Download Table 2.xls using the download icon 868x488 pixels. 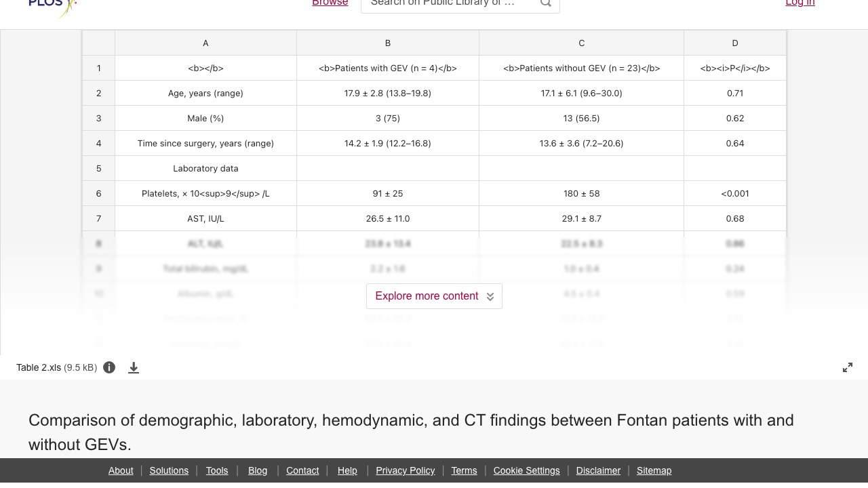click(x=134, y=367)
